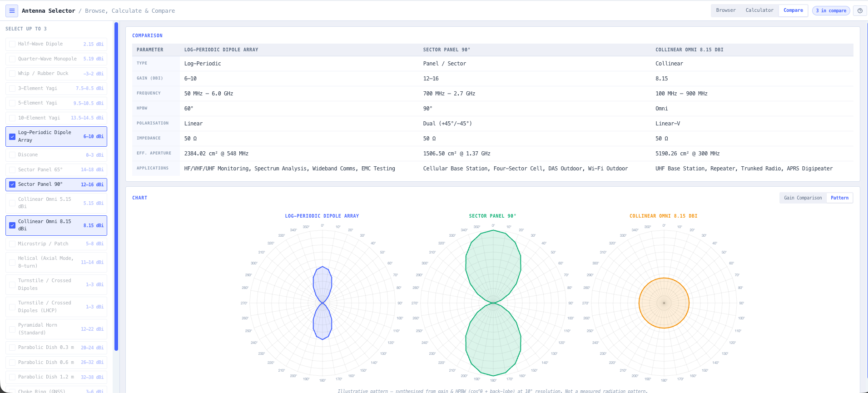The image size is (868, 393).
Task: Click the 'LOG-PERIODIC DIPOLE ARRAY' table header
Action: [x=221, y=50]
